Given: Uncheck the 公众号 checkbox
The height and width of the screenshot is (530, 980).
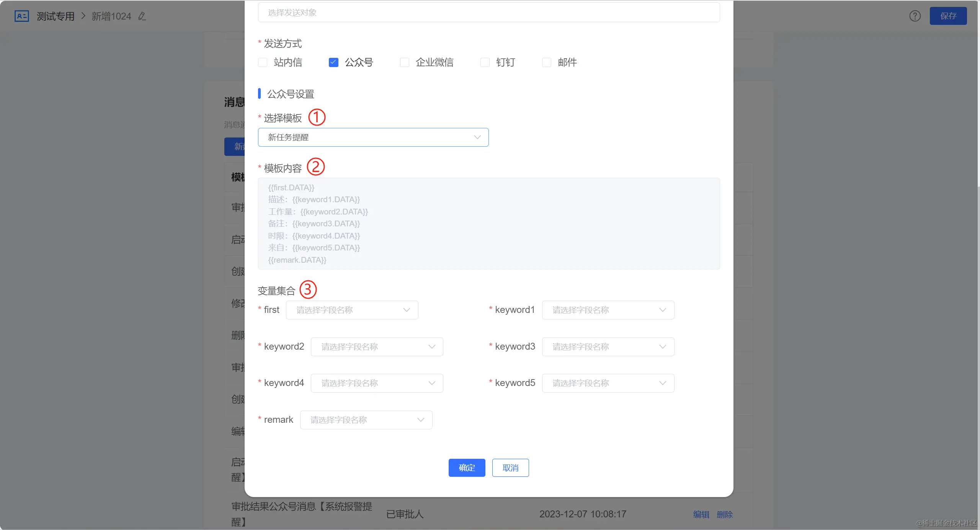Looking at the screenshot, I should tap(333, 62).
